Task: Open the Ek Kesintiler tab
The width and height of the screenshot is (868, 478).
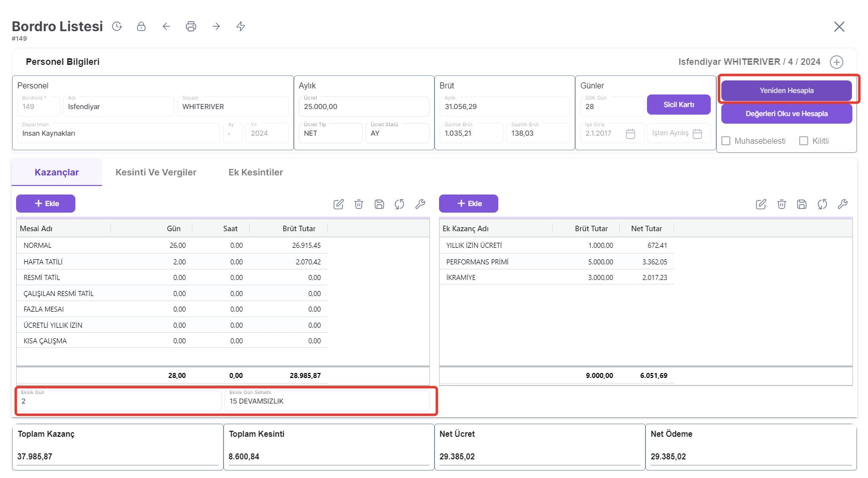Action: pos(255,172)
